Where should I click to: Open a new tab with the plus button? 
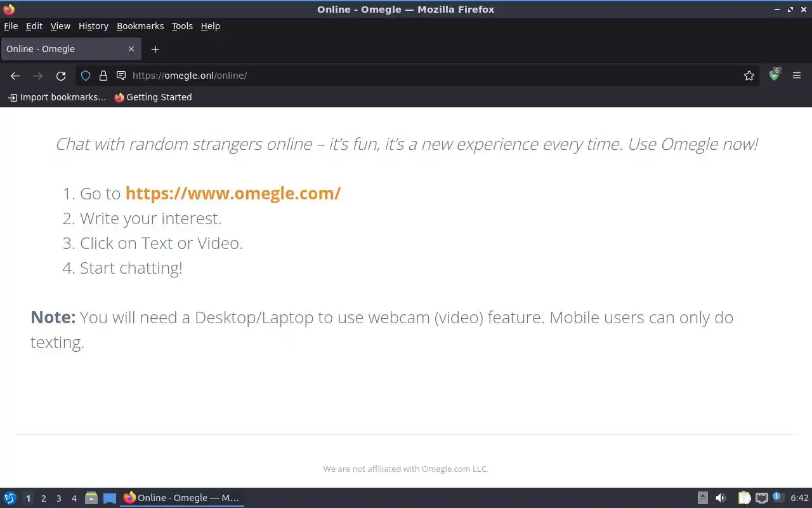click(155, 49)
